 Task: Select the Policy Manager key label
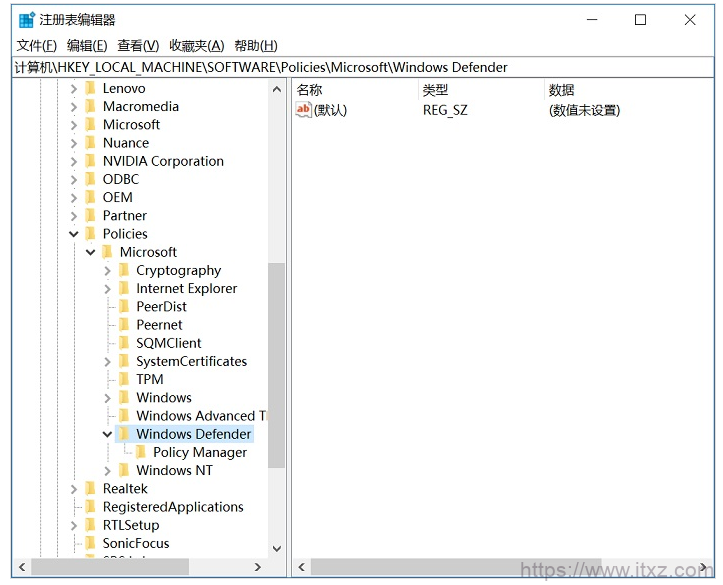coord(200,452)
